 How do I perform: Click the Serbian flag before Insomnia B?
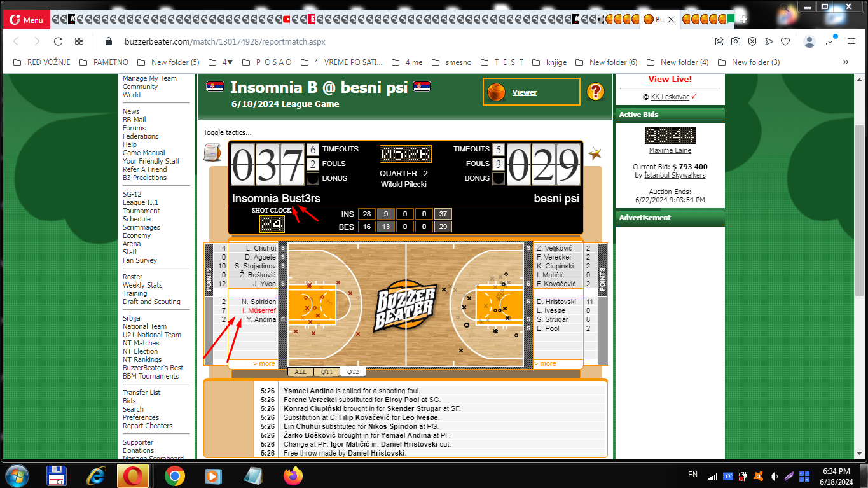coord(215,87)
